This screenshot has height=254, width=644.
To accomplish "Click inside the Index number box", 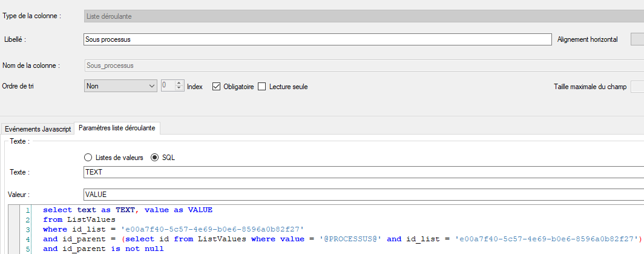I will click(168, 86).
